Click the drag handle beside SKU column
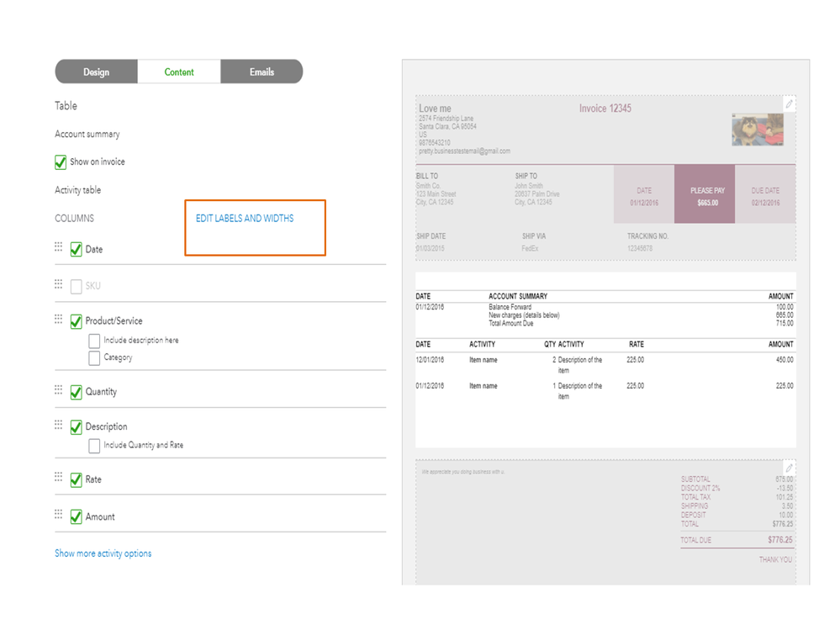 [x=59, y=284]
